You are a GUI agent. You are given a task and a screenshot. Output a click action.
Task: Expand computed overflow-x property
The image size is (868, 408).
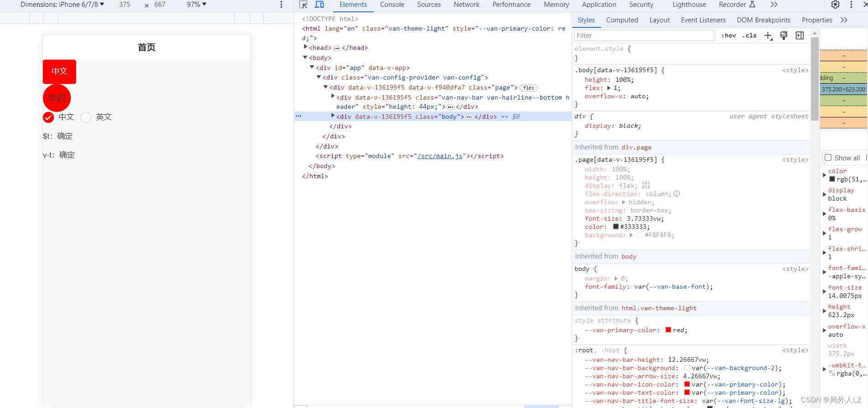[824, 330]
